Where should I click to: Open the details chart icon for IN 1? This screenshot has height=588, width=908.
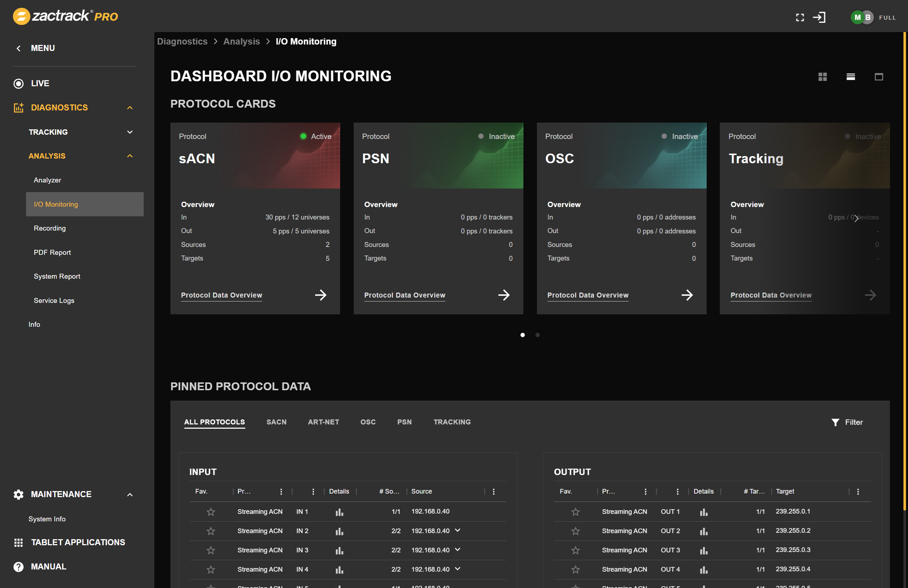click(x=339, y=512)
